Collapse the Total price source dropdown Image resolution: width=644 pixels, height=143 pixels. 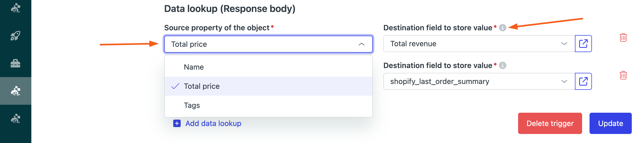[361, 44]
